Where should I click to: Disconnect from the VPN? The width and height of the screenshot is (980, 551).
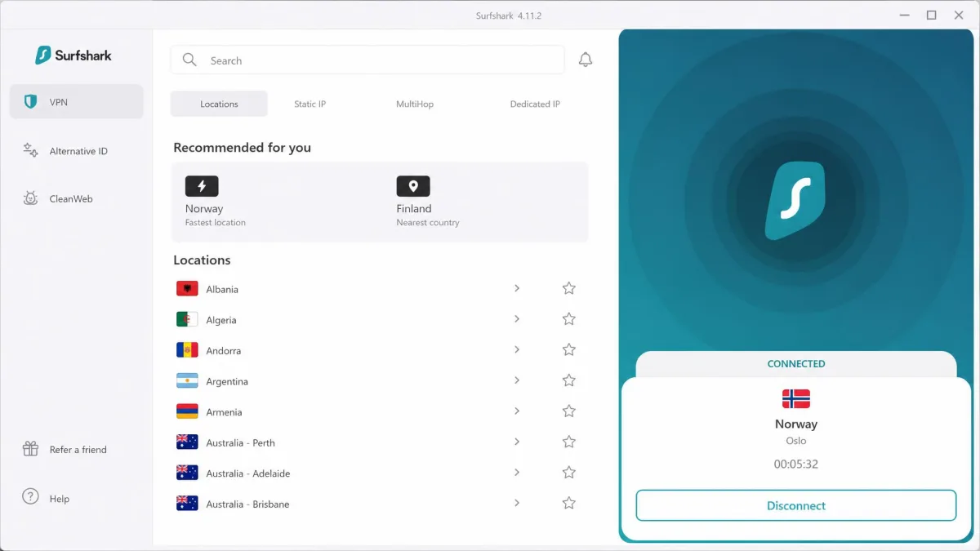(796, 505)
